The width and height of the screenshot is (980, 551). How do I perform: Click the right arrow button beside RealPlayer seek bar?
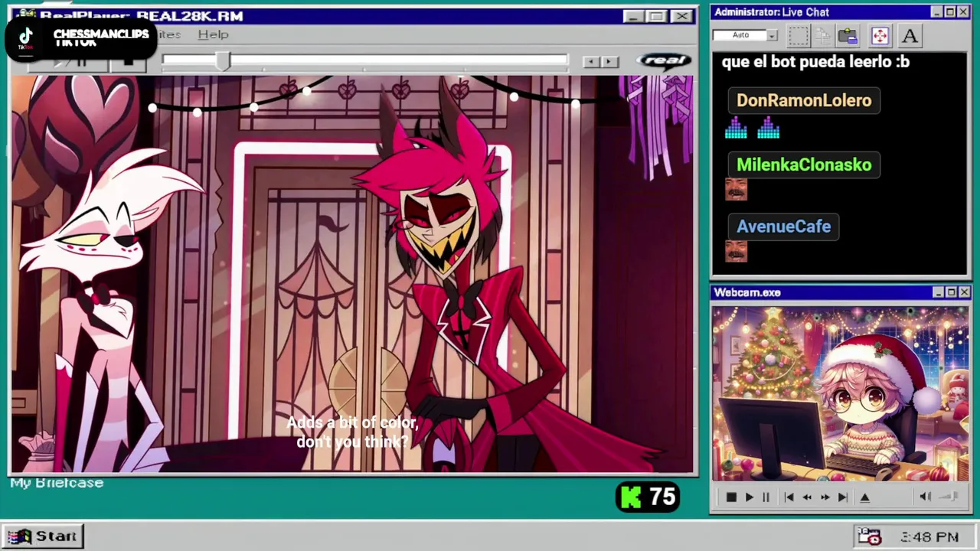click(x=609, y=61)
